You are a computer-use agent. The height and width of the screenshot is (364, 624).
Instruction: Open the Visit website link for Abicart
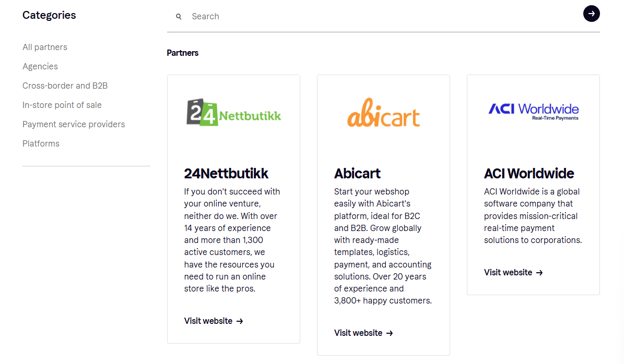pyautogui.click(x=357, y=333)
